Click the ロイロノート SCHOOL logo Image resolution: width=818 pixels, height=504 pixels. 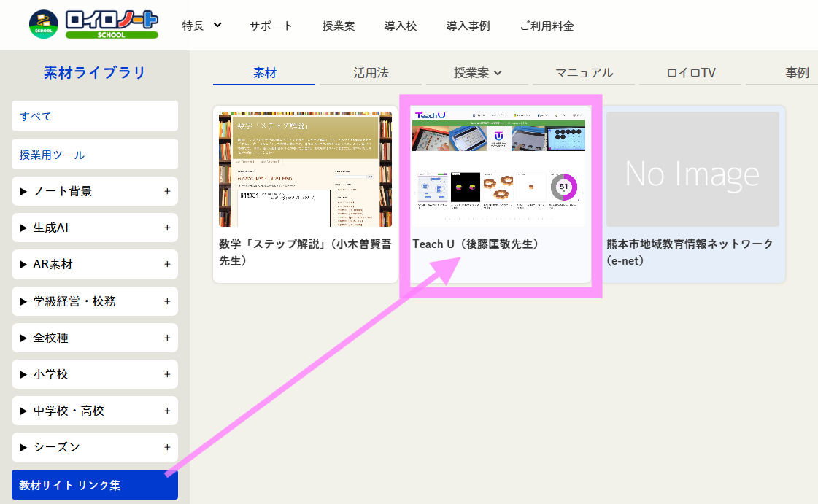point(93,24)
